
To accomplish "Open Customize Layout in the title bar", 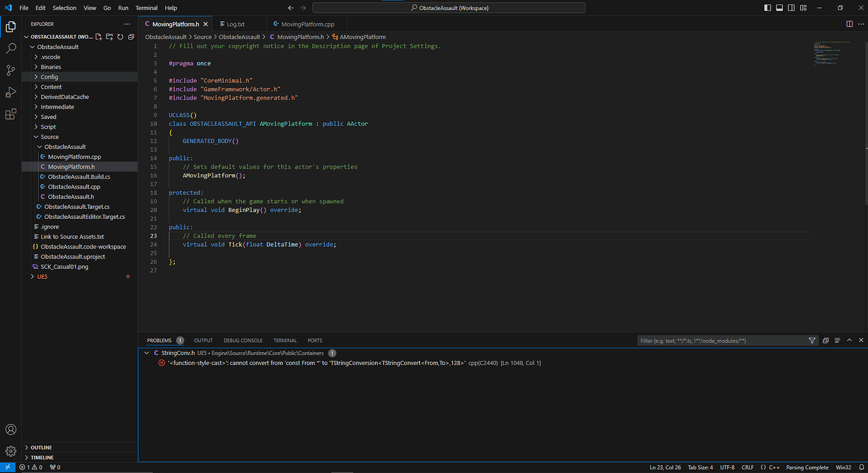I will coord(803,8).
